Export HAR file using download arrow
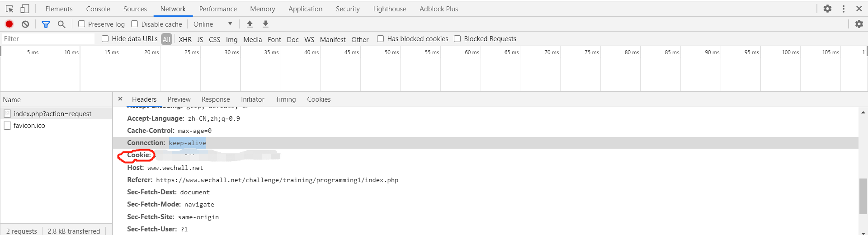 coord(266,24)
